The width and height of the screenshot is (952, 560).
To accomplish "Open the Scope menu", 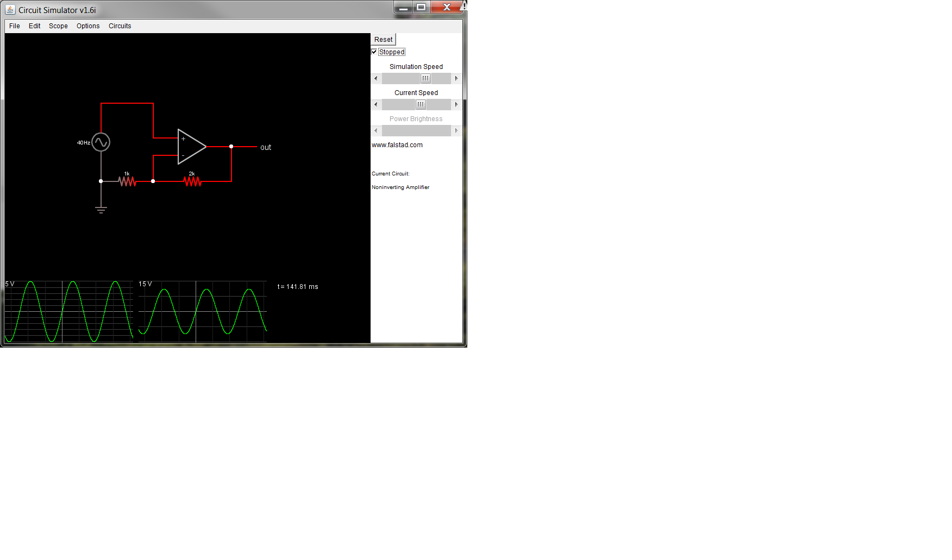I will pyautogui.click(x=58, y=26).
